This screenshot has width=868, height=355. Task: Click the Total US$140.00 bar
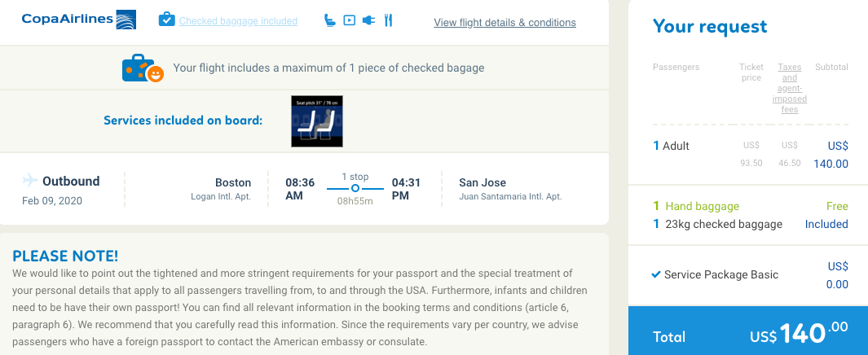click(748, 333)
